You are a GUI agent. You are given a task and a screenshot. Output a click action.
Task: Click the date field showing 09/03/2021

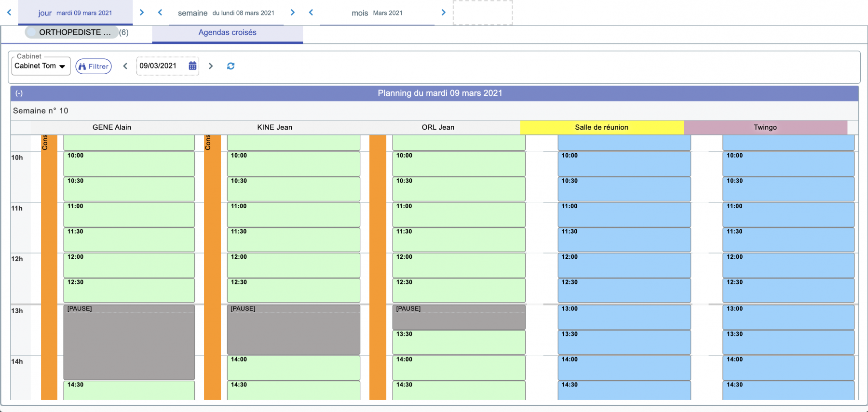(161, 66)
